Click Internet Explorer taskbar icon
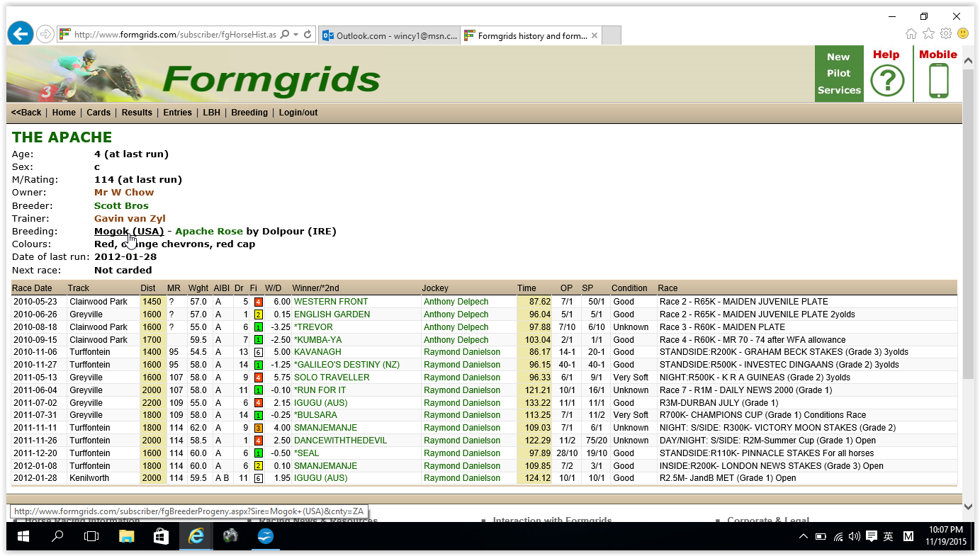This screenshot has width=980, height=556. coord(196,536)
